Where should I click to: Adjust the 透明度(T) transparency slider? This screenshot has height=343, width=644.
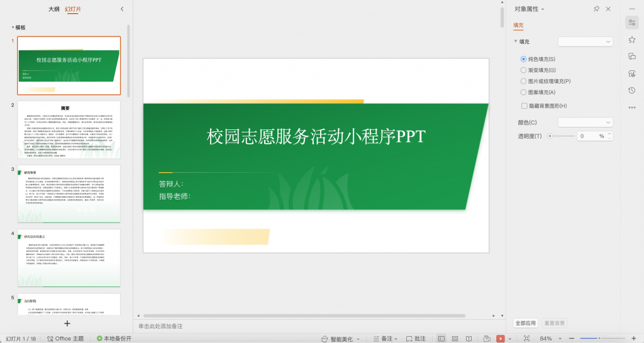click(x=561, y=136)
